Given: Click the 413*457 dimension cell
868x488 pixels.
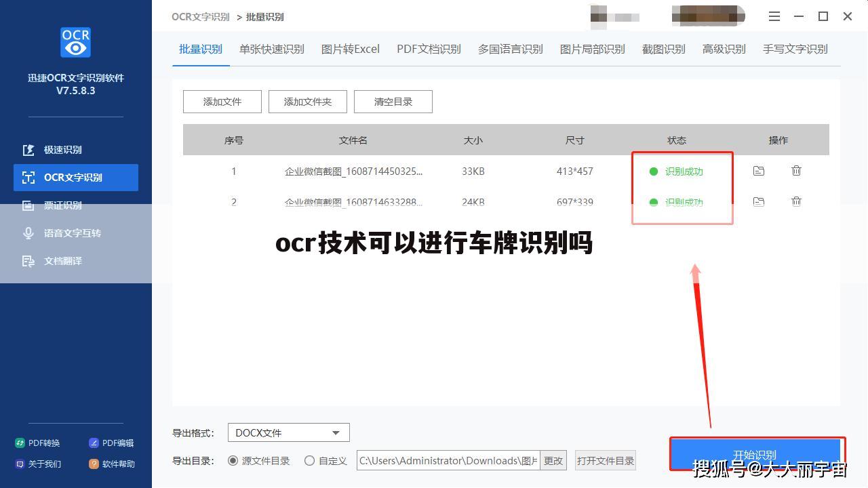Looking at the screenshot, I should point(575,171).
